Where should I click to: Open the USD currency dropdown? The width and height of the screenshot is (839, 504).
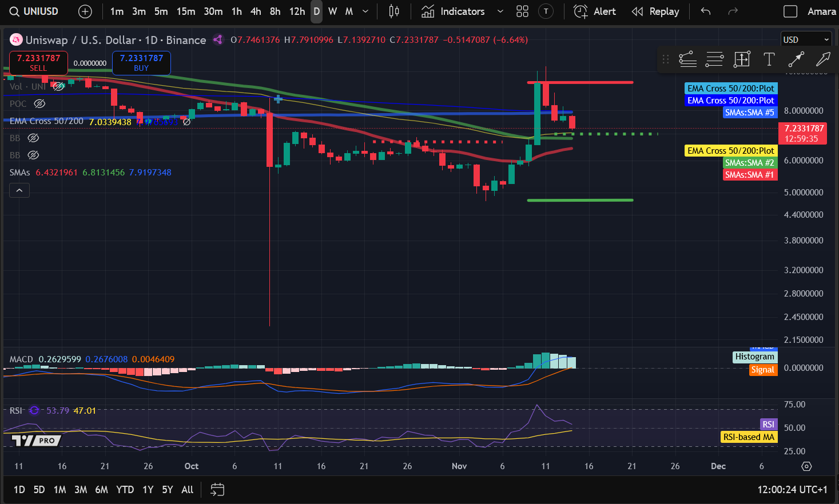pos(806,39)
